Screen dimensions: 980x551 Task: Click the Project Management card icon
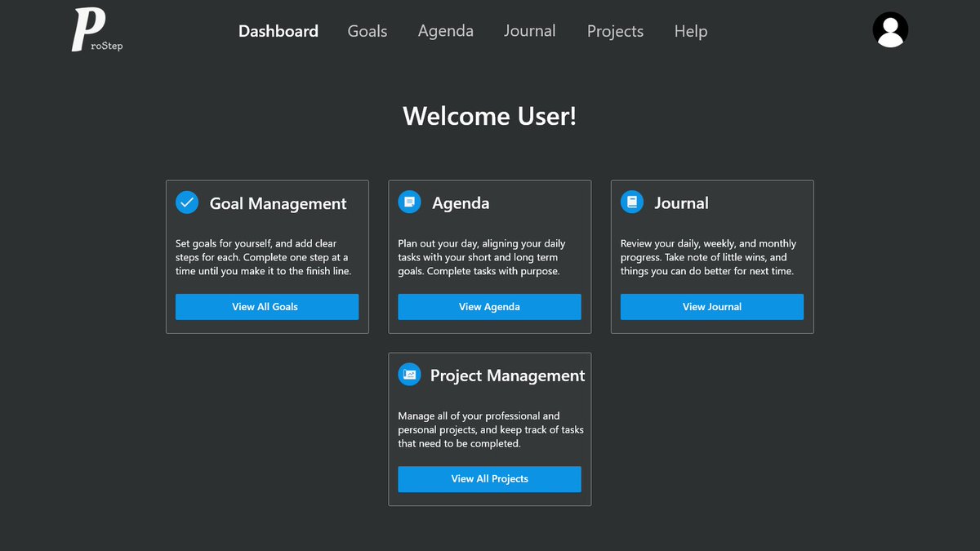pos(409,375)
